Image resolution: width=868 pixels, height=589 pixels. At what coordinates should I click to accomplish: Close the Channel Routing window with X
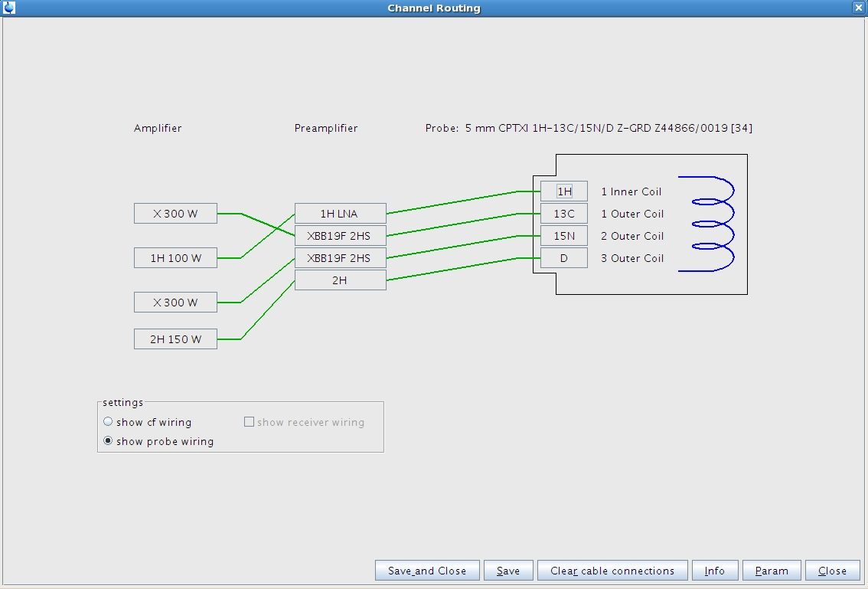pos(859,8)
